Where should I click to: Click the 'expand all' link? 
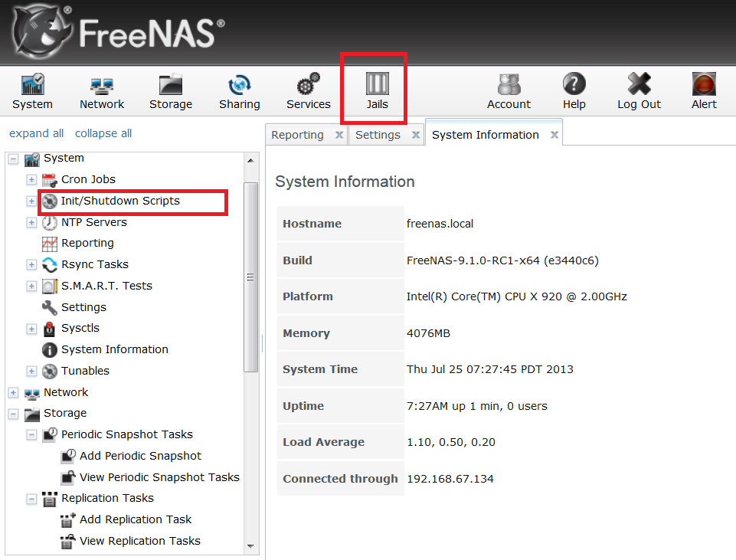coord(36,133)
